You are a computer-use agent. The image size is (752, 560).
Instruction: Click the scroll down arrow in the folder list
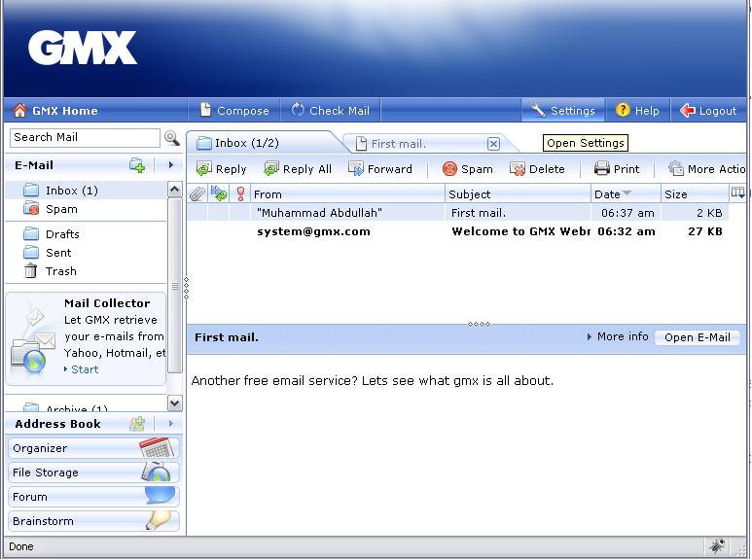coord(174,403)
